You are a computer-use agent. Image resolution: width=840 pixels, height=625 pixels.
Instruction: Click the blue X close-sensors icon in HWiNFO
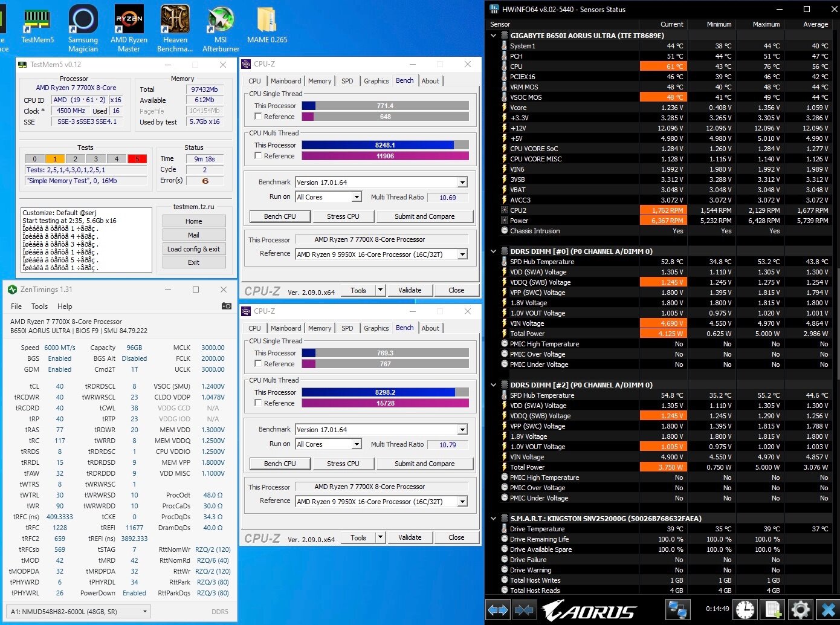point(827,610)
